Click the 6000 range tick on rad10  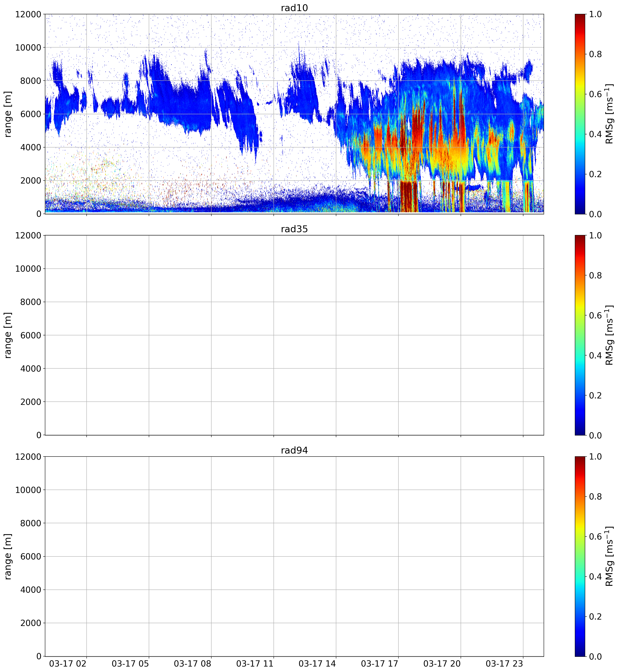pos(31,114)
